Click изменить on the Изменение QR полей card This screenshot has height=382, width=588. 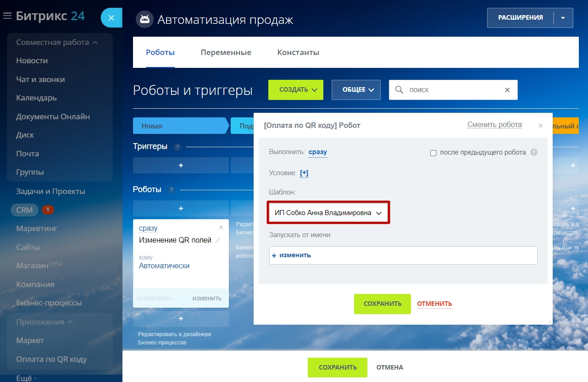click(x=207, y=298)
